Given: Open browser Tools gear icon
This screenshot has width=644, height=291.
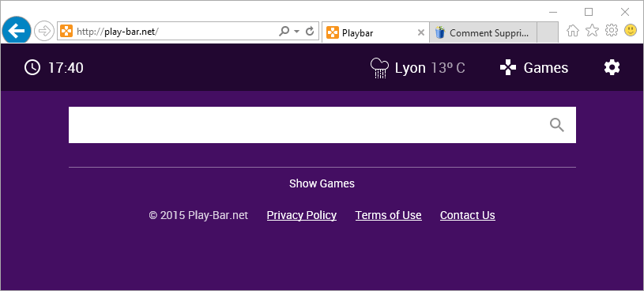Looking at the screenshot, I should pos(611,30).
